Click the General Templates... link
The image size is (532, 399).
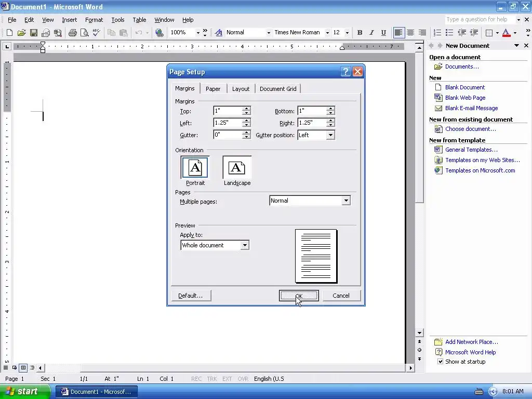pyautogui.click(x=471, y=150)
